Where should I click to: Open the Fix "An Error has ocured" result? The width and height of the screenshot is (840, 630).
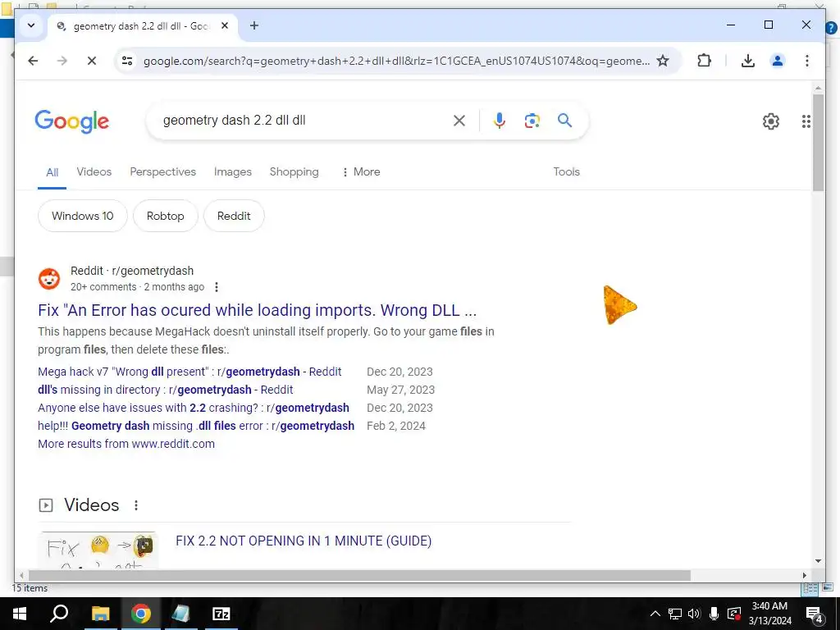tap(257, 310)
